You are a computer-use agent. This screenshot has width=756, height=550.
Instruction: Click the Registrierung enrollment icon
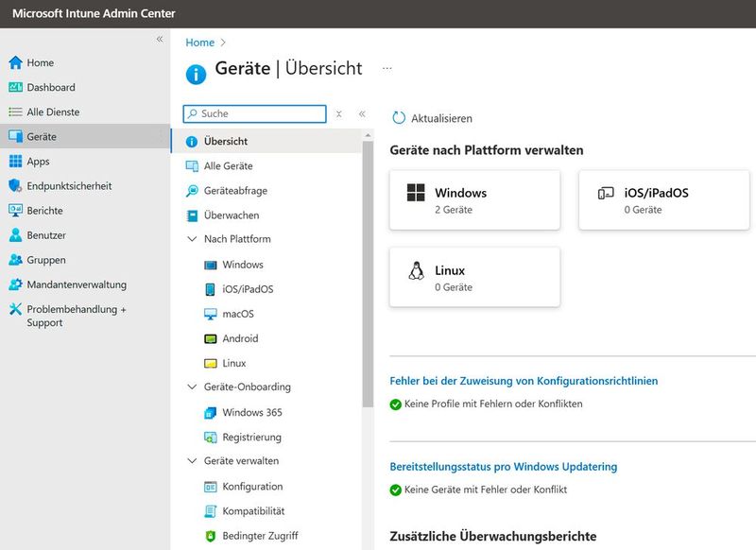(210, 438)
